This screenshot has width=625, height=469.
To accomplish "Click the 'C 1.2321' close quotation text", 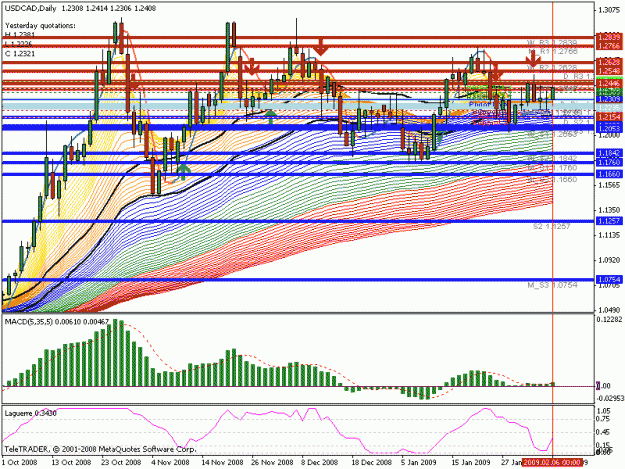I will (x=20, y=54).
